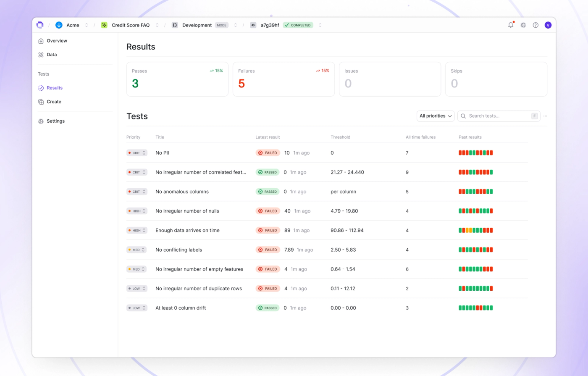Change MED priority for No conflicting labels
This screenshot has width=588, height=376.
(x=136, y=250)
